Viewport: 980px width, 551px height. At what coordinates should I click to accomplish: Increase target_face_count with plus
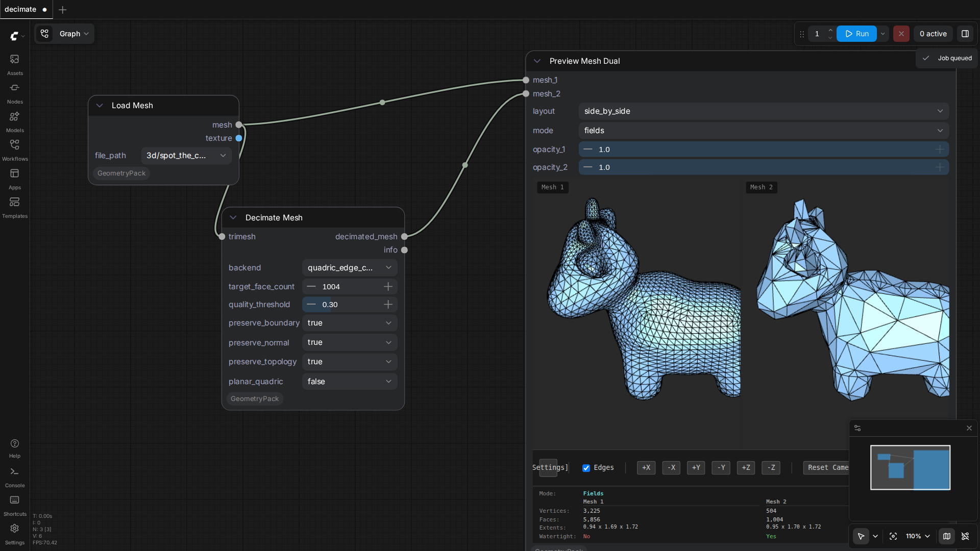[388, 287]
